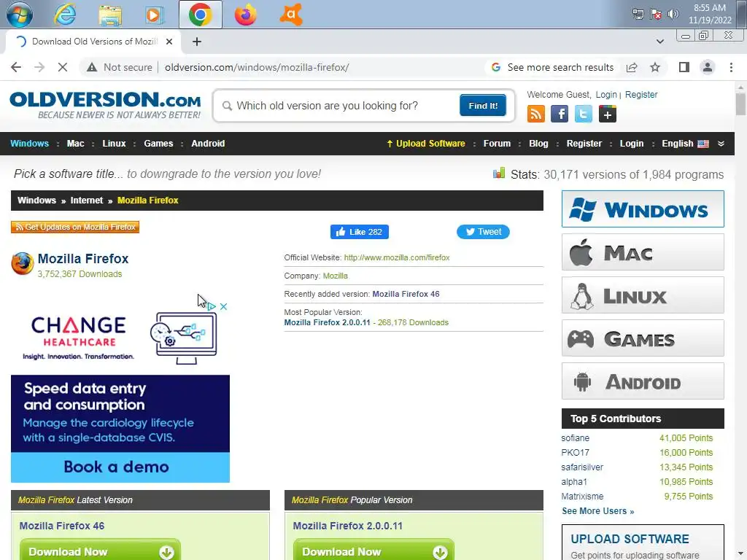
Task: Open the official mozilla.com/firefox website link
Action: 397,257
